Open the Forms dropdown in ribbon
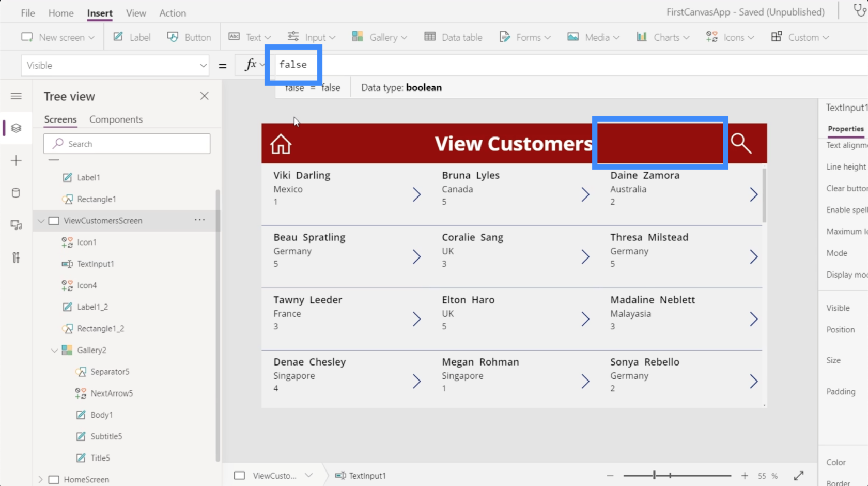868x486 pixels. (525, 37)
